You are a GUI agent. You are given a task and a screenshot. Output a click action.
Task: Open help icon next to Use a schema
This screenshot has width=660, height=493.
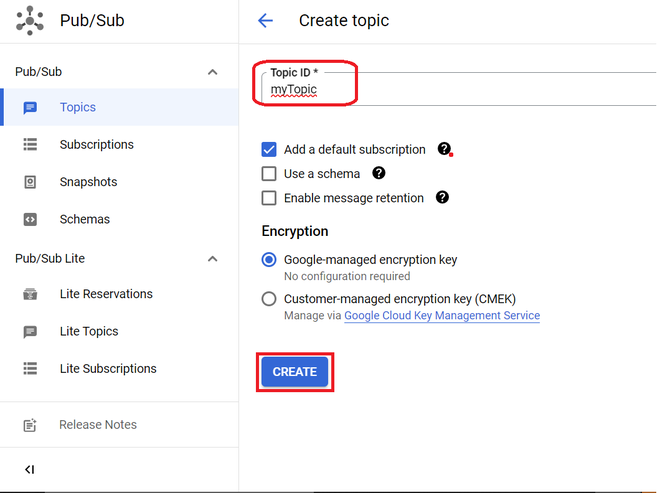click(x=378, y=173)
